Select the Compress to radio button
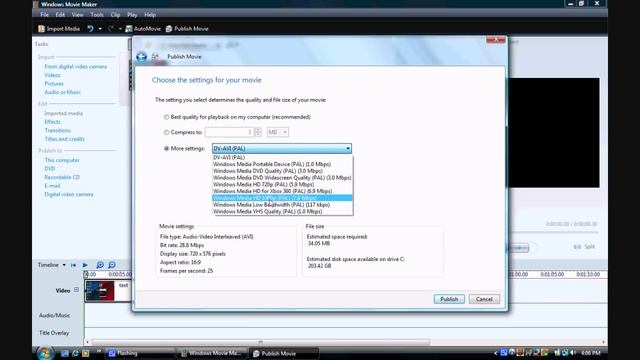This screenshot has height=360, width=640. click(x=166, y=132)
